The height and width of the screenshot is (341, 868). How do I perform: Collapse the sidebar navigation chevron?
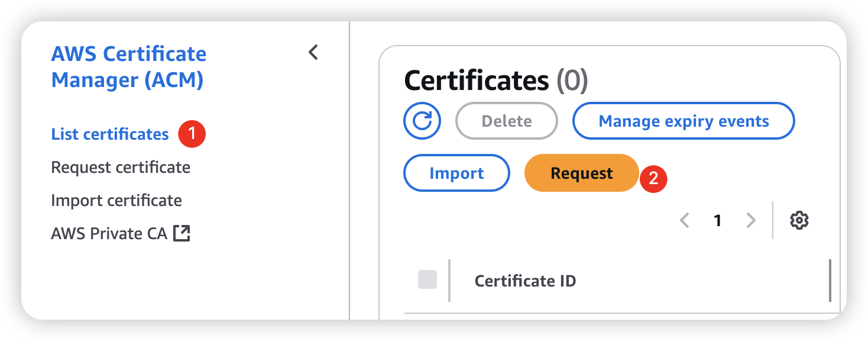point(313,53)
